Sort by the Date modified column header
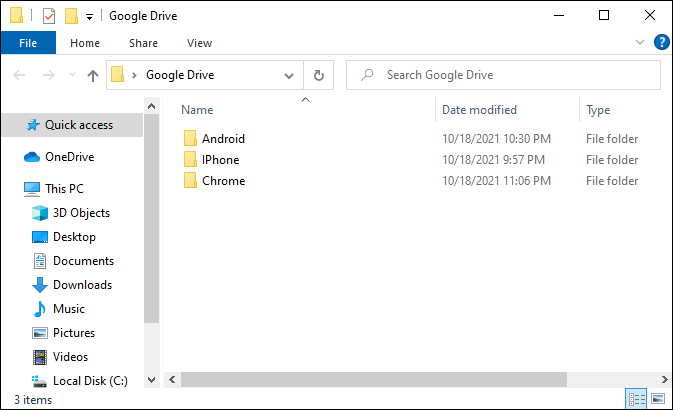This screenshot has width=673, height=410. [x=479, y=110]
